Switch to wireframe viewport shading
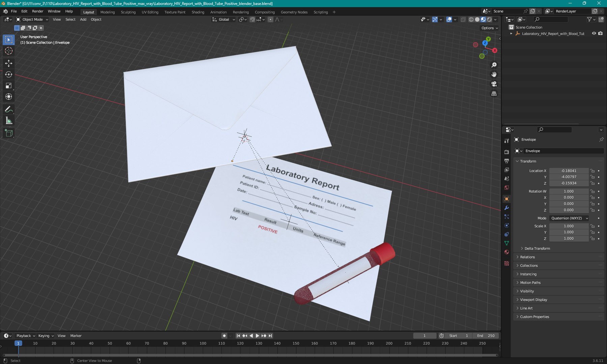 pyautogui.click(x=471, y=20)
